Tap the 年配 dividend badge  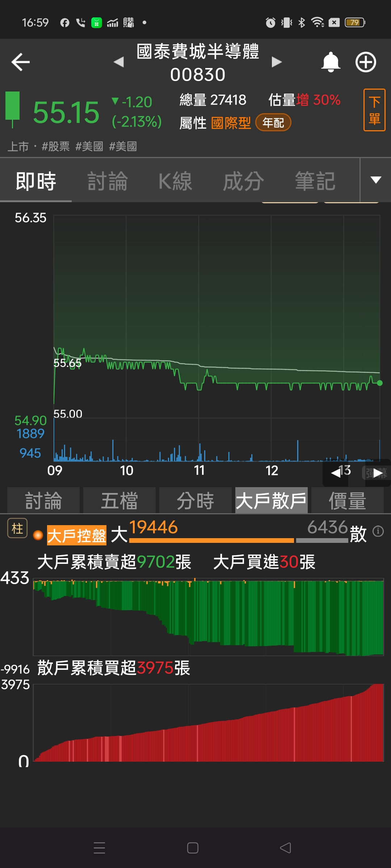point(273,123)
